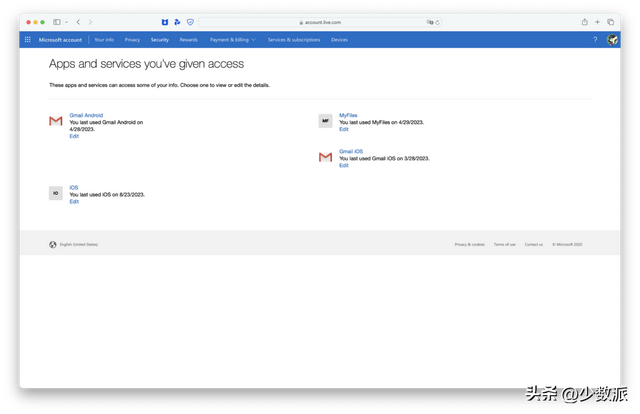Open the Privacy tab

[x=132, y=40]
